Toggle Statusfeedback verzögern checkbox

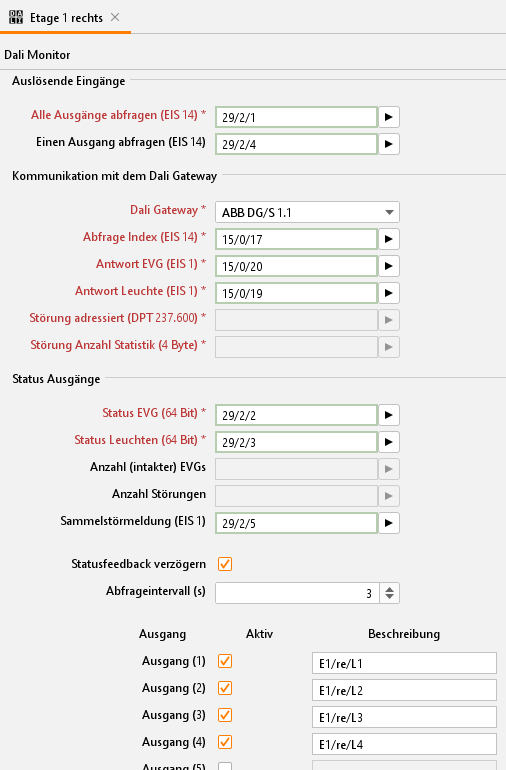tap(225, 564)
